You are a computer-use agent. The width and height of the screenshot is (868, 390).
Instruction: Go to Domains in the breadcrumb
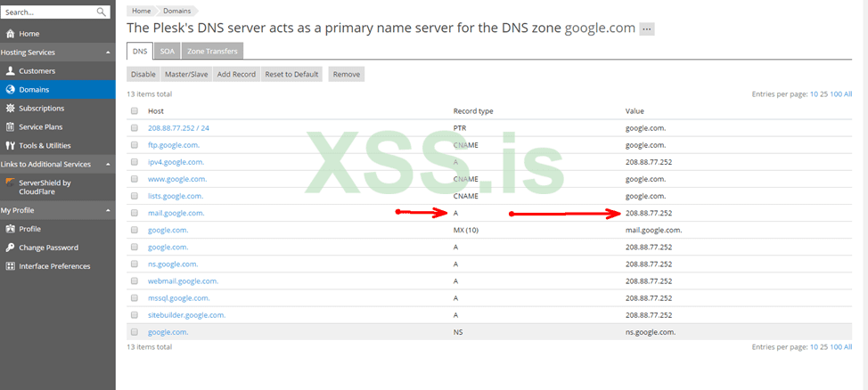tap(176, 11)
